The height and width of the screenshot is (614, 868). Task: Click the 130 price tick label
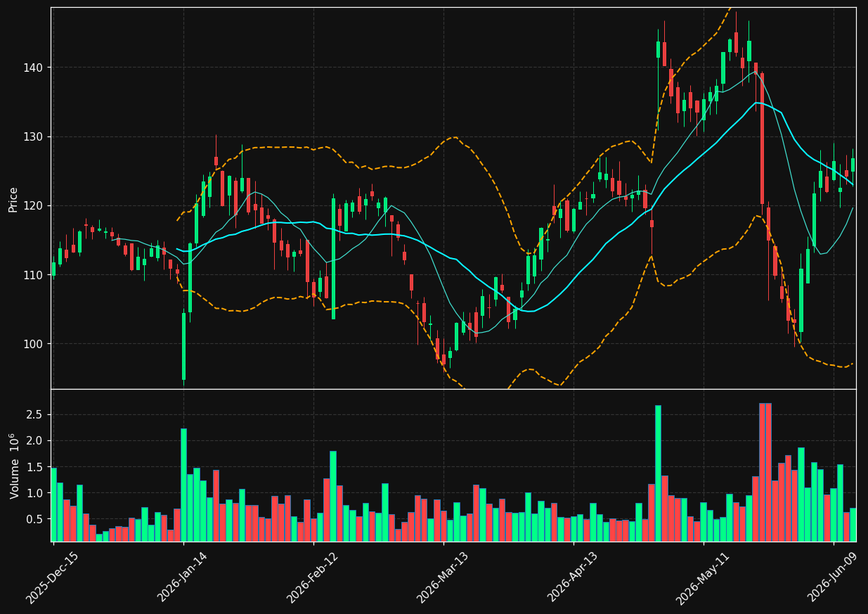(34, 136)
